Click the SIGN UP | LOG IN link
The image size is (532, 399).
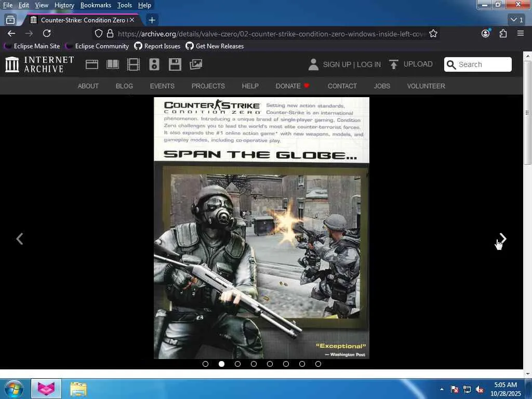(352, 64)
